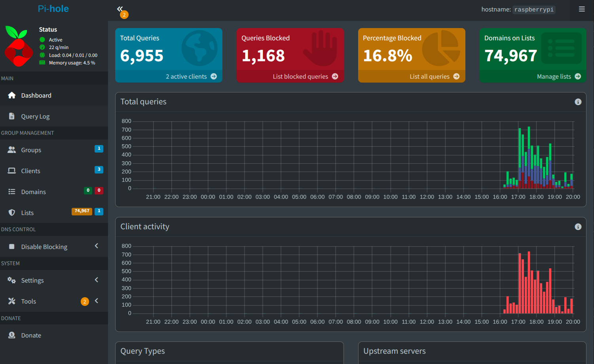Click the Pi-hole raspberry logo
Screen dimensions: 594x364
18,46
